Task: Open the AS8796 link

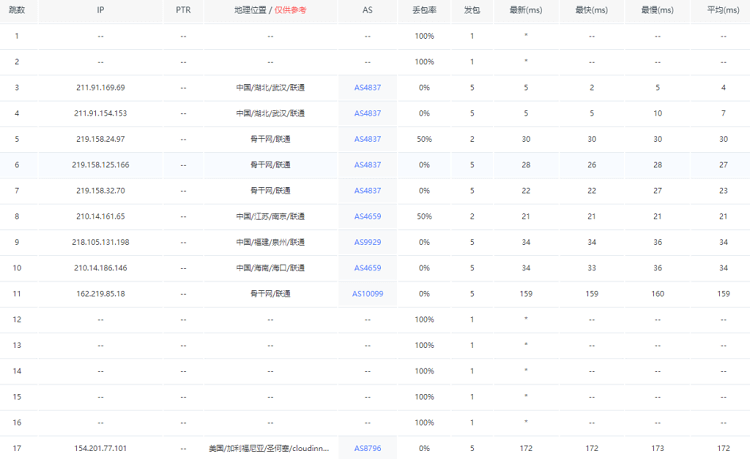Action: (x=367, y=448)
